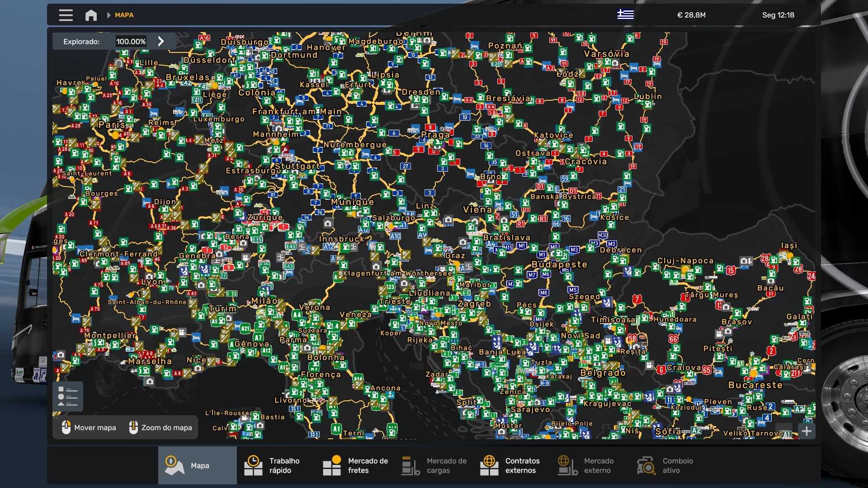The height and width of the screenshot is (488, 868).
Task: Open the map legend list icon
Action: (x=68, y=396)
